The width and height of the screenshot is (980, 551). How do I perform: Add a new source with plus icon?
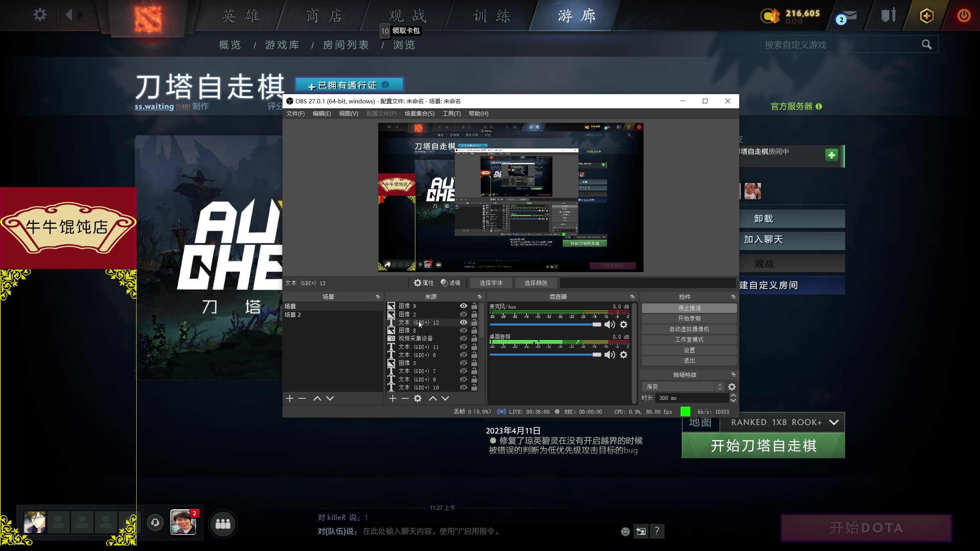(392, 398)
